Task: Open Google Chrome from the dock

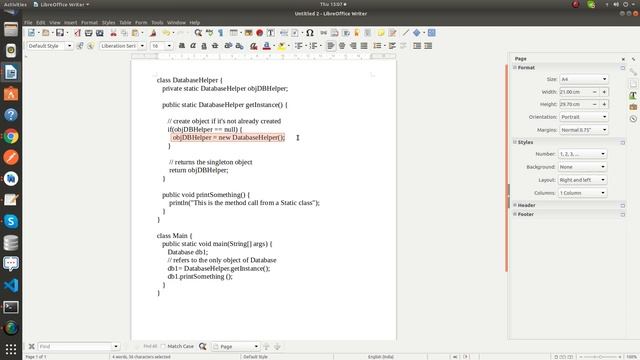Action: (11, 136)
